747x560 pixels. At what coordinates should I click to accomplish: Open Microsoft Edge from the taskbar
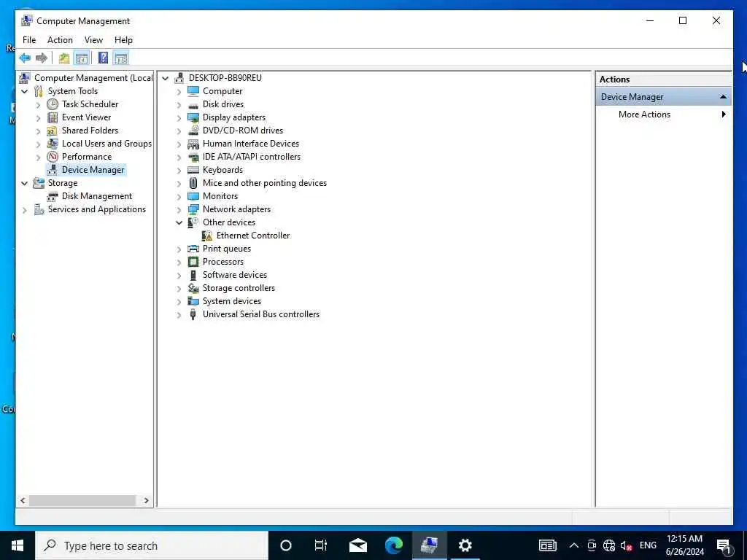(x=393, y=545)
